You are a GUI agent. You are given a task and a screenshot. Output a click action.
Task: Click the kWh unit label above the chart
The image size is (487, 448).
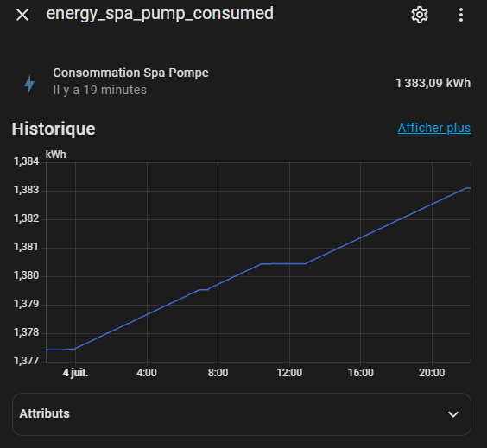tap(55, 155)
